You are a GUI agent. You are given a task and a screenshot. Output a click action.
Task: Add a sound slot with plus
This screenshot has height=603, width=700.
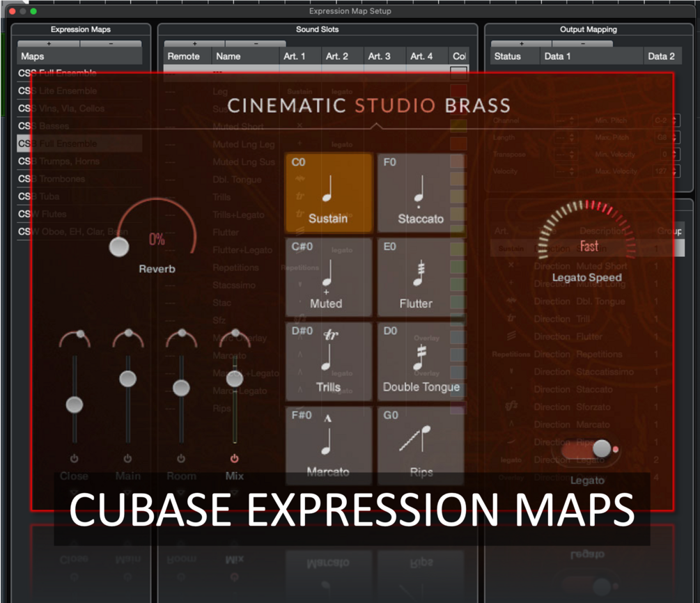(194, 44)
